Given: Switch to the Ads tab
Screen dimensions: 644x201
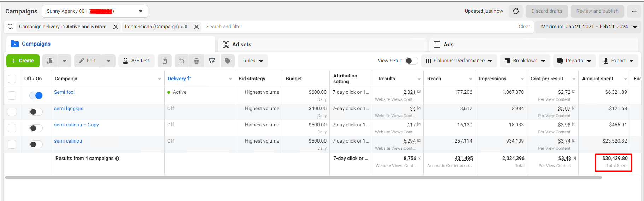Looking at the screenshot, I should point(534,45).
